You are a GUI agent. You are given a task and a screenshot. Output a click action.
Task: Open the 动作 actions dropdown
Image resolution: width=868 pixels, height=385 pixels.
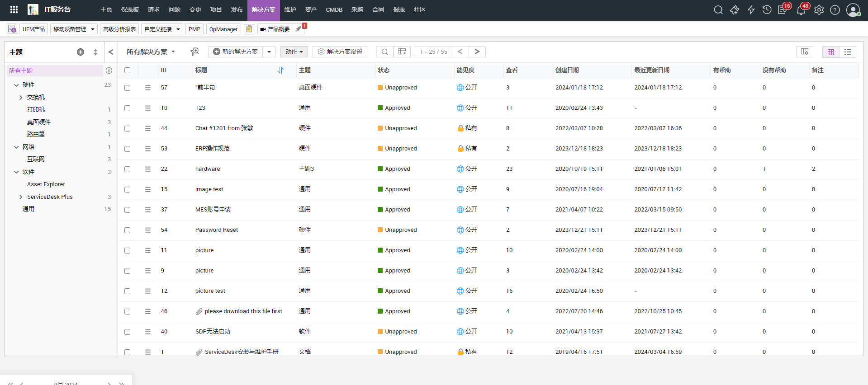coord(294,52)
